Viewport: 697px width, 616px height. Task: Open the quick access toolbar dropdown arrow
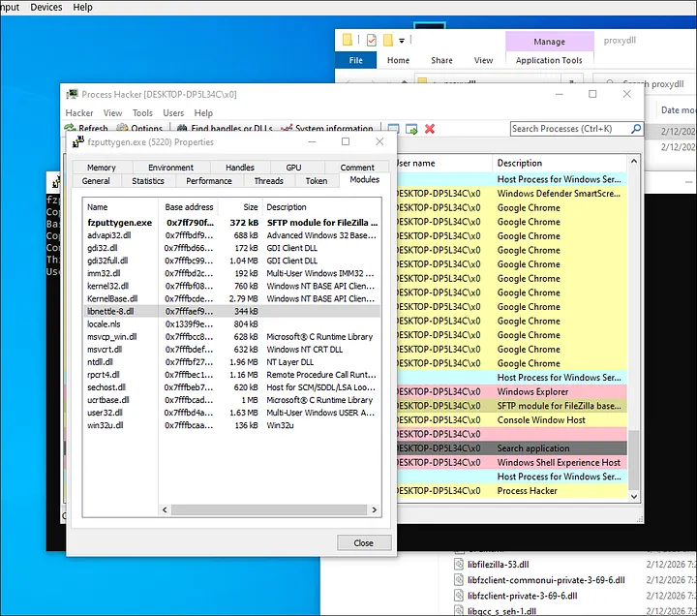[402, 41]
